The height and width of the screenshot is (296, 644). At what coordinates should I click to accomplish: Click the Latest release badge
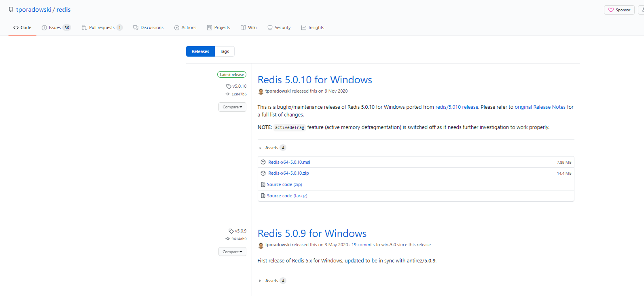click(232, 74)
